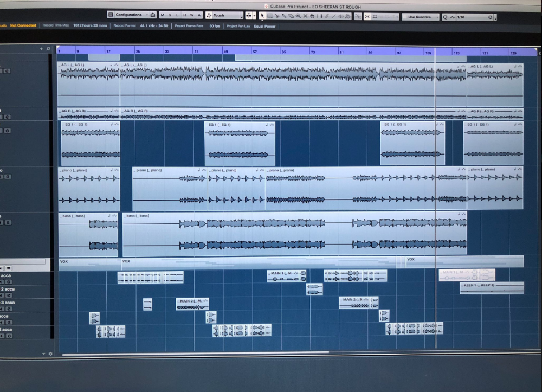Open the track search magnifier

click(48, 49)
